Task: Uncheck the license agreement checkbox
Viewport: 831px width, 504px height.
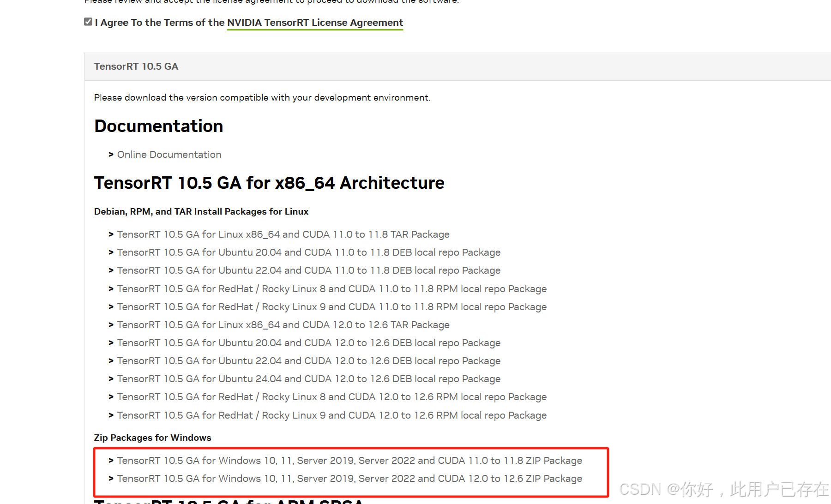Action: (x=88, y=22)
